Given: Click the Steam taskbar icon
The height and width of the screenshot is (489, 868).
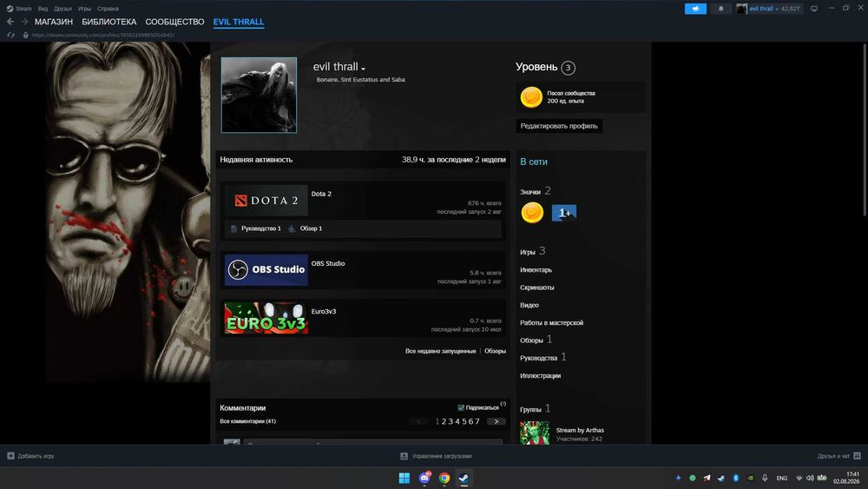Looking at the screenshot, I should [464, 478].
